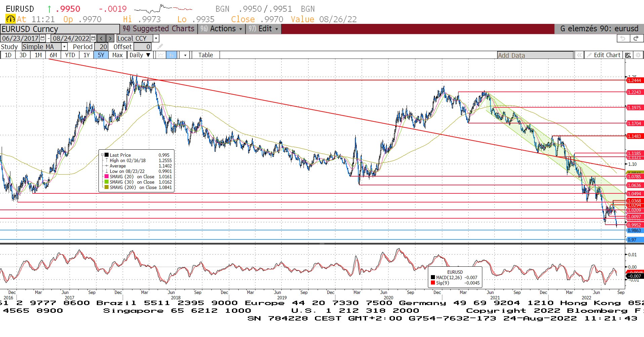This screenshot has height=337, width=644.
Task: Open the Daily periodicity dropdown
Action: 140,55
